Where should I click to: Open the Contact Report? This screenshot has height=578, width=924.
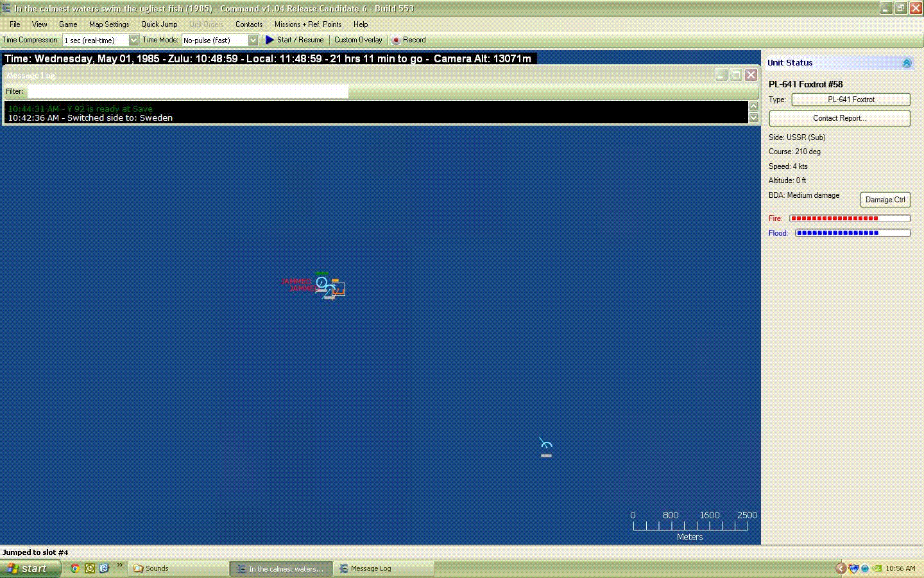coord(839,118)
